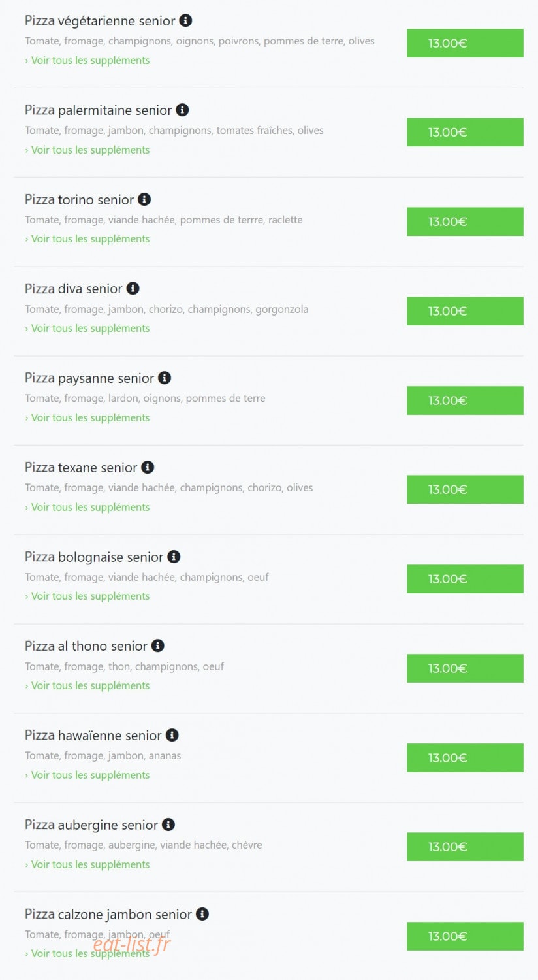The height and width of the screenshot is (980, 538).
Task: Show info for Pizza torino senior
Action: [x=144, y=199]
